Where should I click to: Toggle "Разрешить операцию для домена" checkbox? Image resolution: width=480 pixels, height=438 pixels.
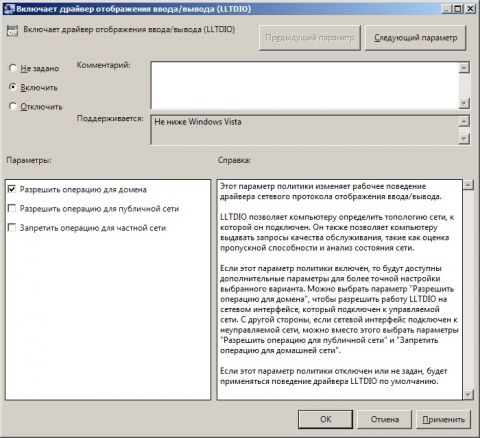tap(12, 189)
